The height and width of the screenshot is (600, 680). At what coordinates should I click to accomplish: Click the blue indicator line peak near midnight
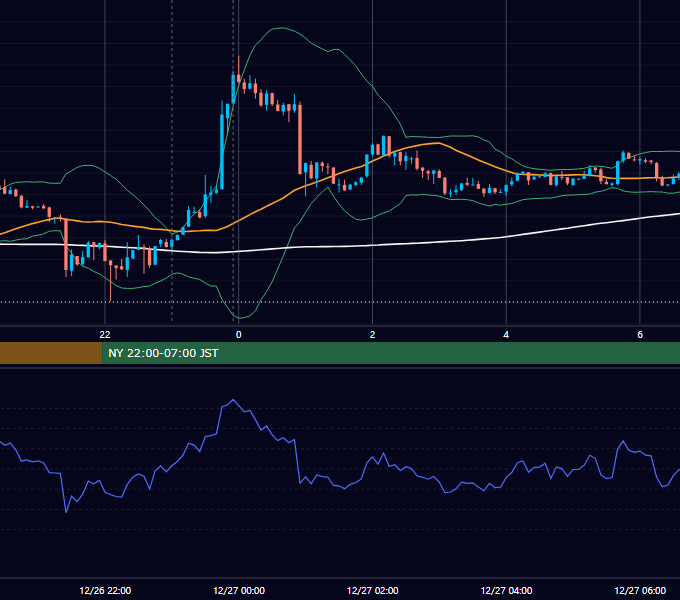pos(233,400)
